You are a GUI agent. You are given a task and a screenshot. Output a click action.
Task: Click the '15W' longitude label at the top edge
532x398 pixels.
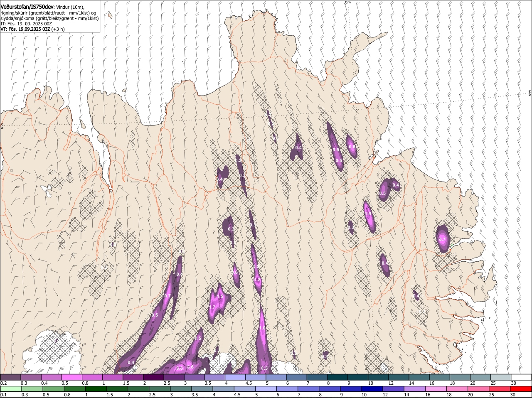point(348,2)
